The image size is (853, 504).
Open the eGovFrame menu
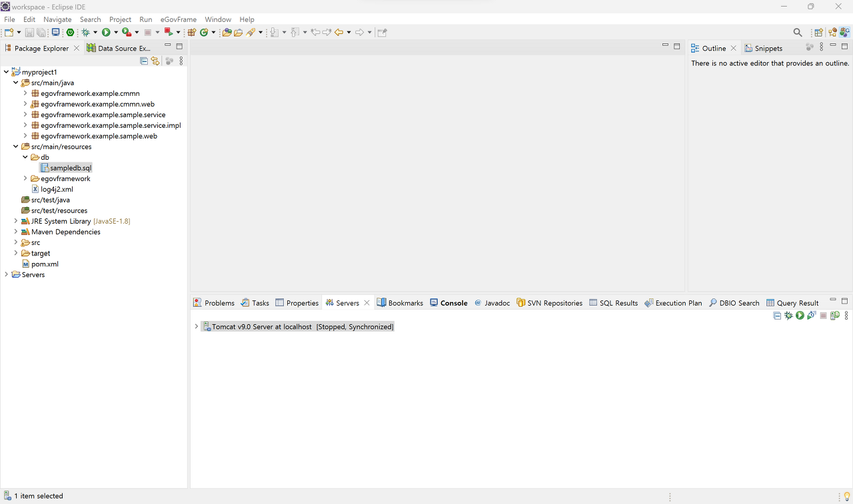click(178, 19)
